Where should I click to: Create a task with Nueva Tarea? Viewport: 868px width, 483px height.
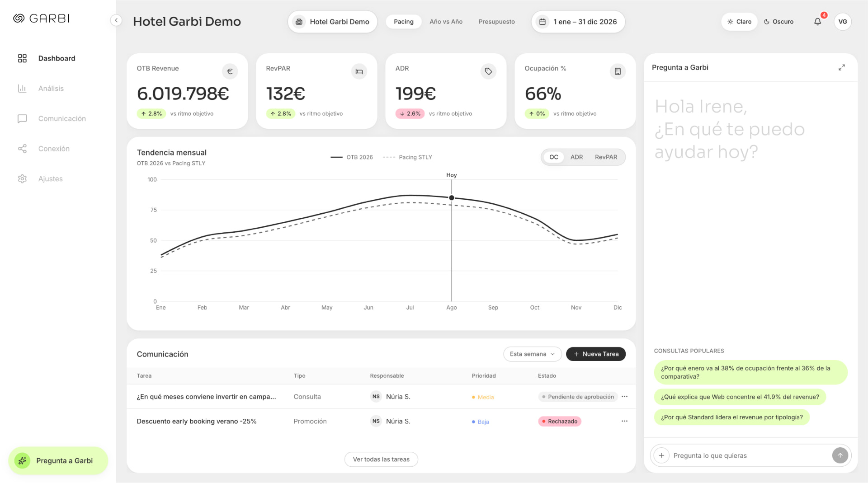pos(596,354)
